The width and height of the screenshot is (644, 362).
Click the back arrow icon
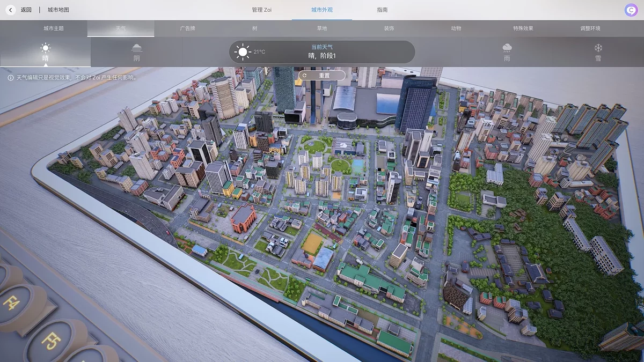(x=11, y=10)
